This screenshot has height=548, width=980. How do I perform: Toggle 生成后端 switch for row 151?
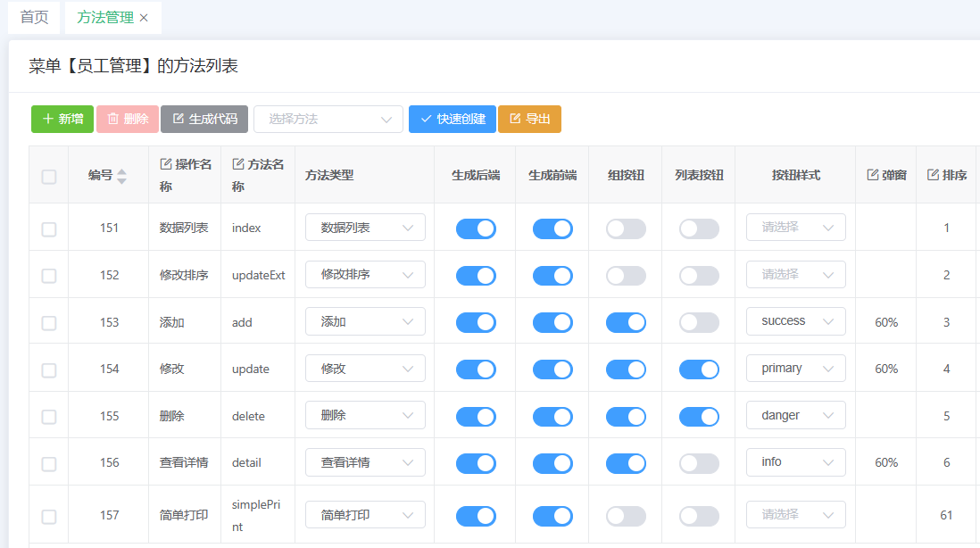(x=476, y=228)
